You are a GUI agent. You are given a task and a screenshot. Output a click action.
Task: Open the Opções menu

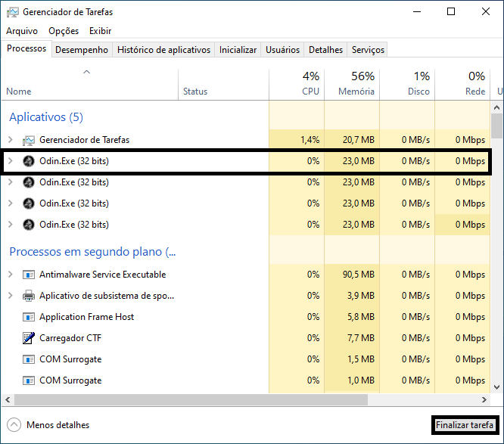coord(64,31)
